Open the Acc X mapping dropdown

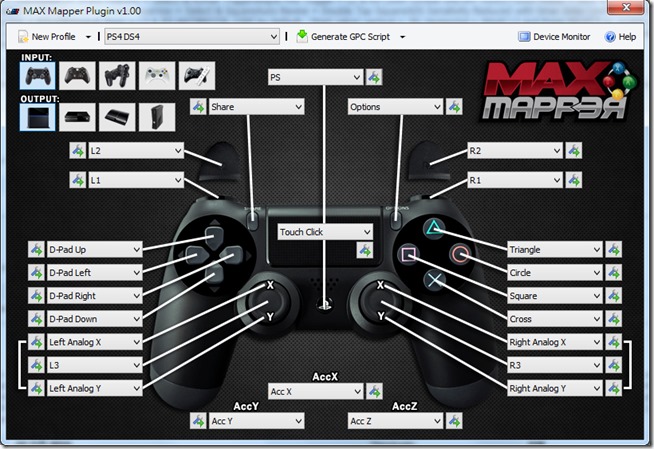pos(315,391)
